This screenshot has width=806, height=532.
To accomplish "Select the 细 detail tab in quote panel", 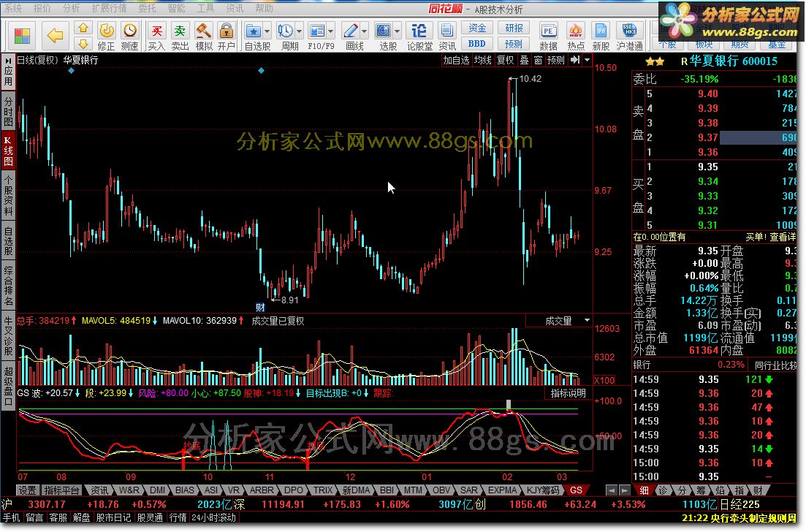I will click(644, 490).
